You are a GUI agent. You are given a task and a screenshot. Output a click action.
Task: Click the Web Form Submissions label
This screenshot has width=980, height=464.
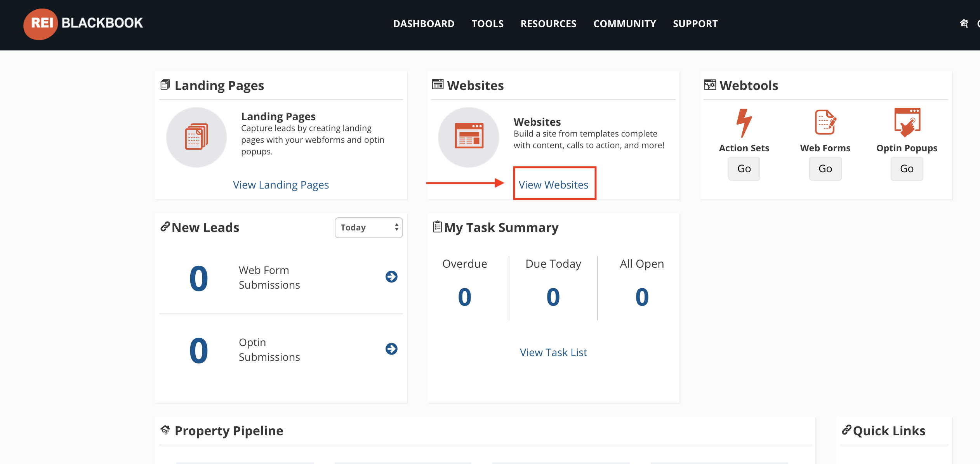tap(269, 277)
